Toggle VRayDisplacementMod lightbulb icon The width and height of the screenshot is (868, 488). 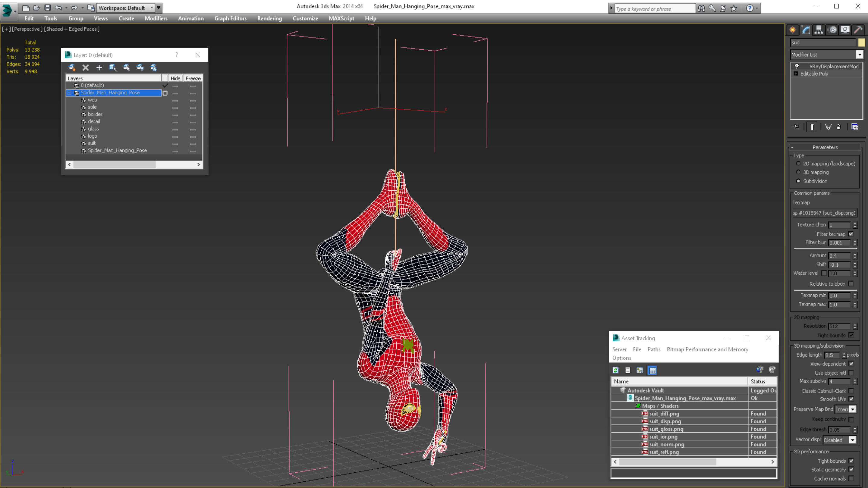(797, 66)
